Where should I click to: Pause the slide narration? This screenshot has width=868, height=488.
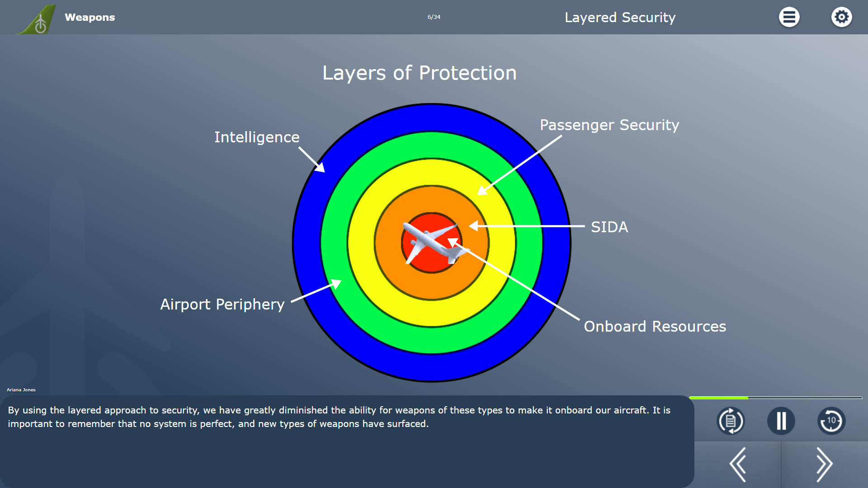pos(781,421)
